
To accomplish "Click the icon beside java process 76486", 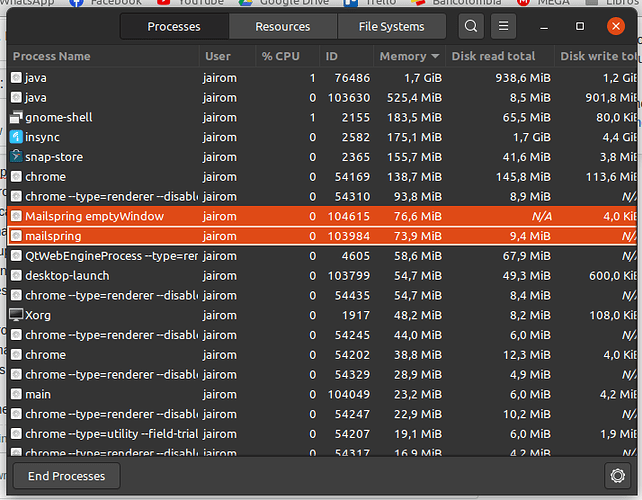I will tap(16, 78).
